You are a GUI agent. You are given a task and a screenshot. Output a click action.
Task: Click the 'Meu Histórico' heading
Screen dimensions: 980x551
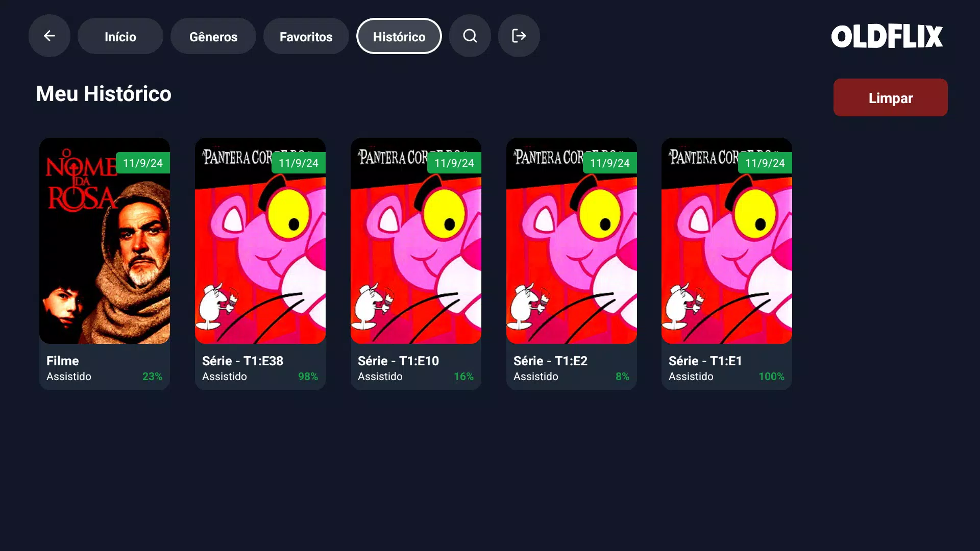click(x=104, y=94)
